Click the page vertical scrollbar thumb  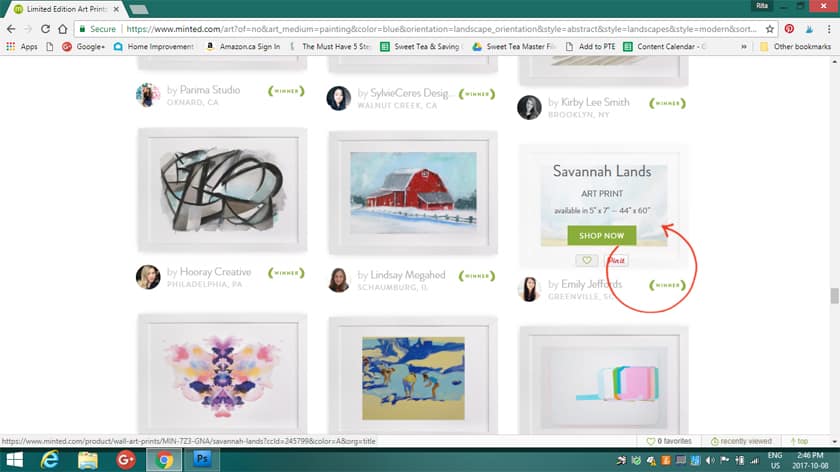[x=835, y=296]
